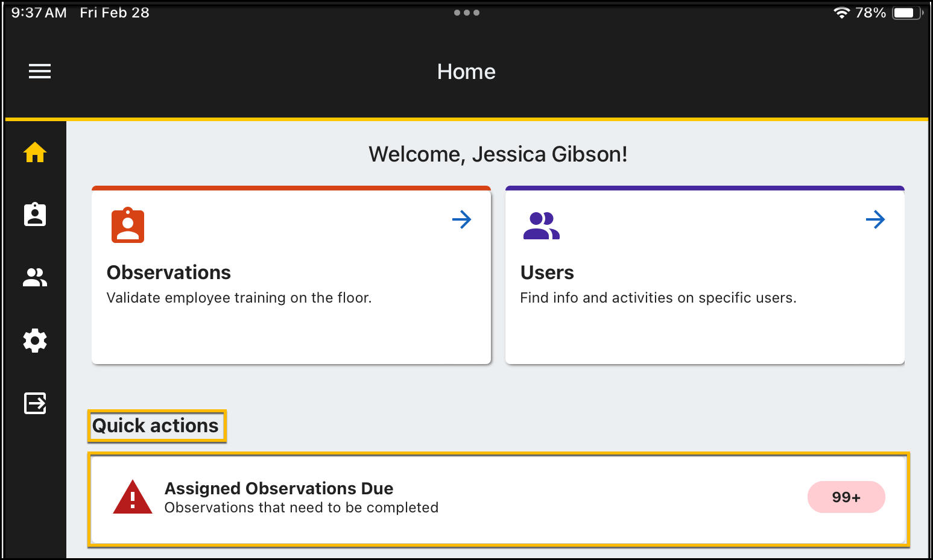The image size is (933, 560).
Task: Open Users from the sidebar people icon
Action: point(35,277)
